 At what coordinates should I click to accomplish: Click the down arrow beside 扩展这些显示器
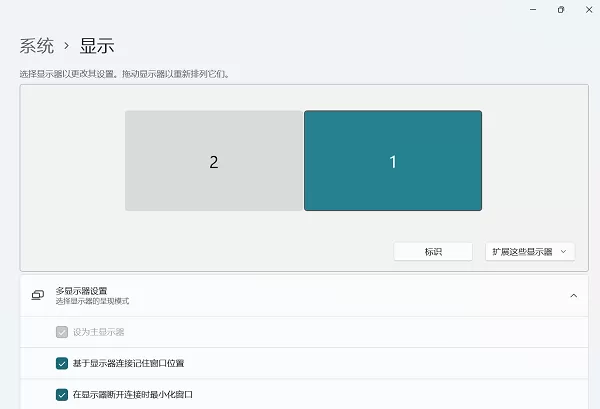(x=563, y=252)
